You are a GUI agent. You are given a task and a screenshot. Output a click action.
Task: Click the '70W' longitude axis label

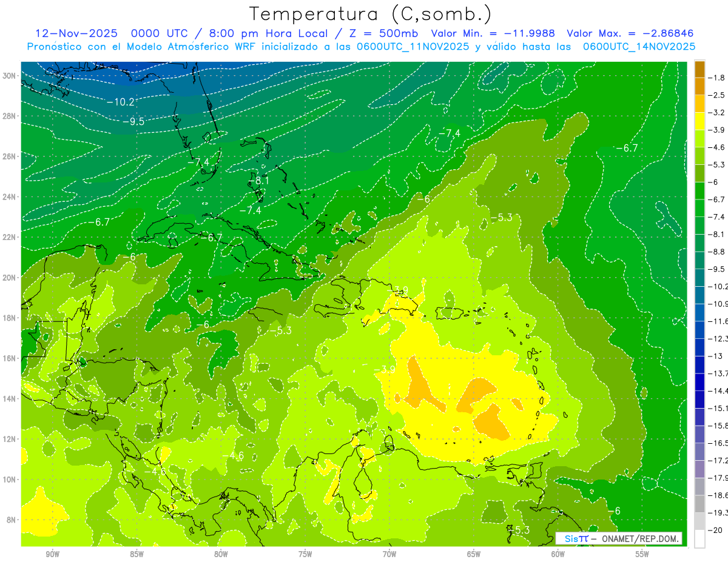click(x=389, y=555)
